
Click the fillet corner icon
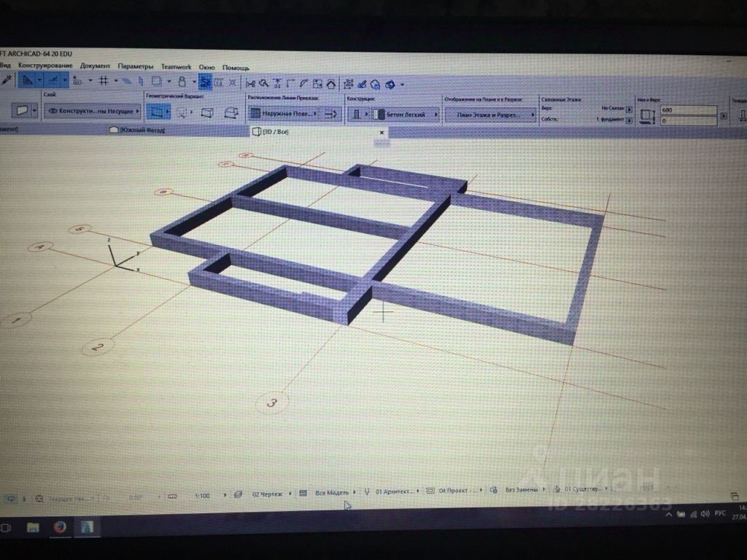click(290, 84)
